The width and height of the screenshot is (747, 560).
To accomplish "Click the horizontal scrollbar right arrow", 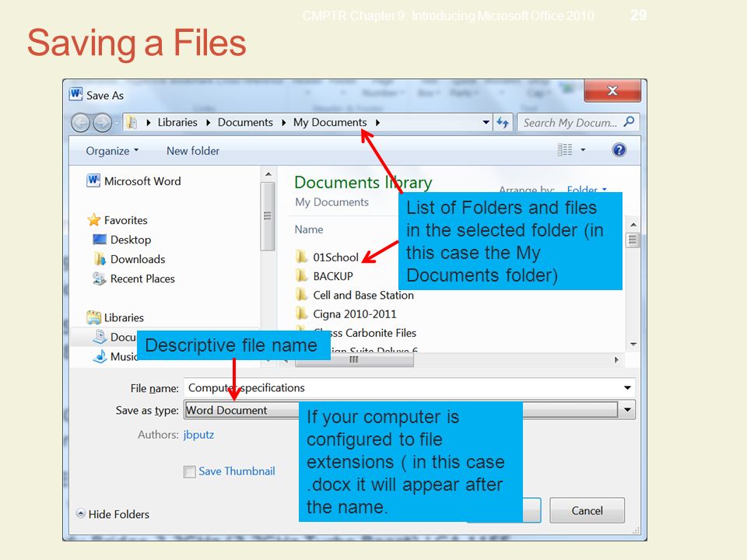I will tap(616, 360).
